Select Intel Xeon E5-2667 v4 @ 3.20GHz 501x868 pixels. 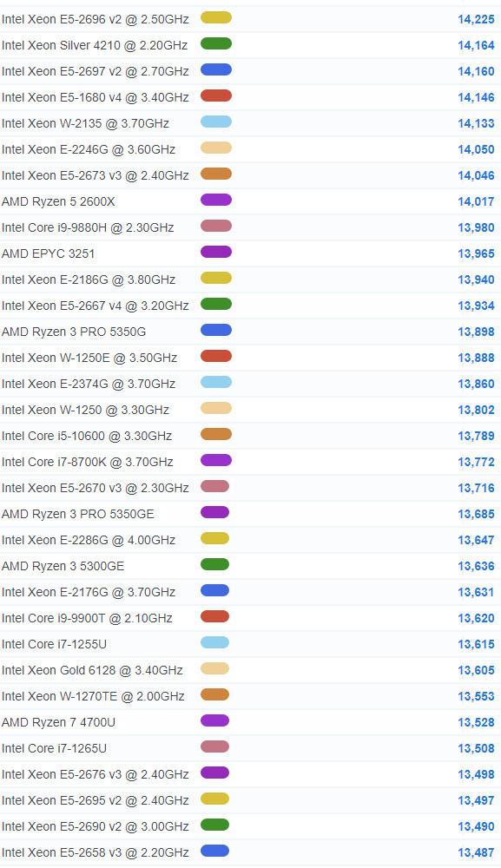pyautogui.click(x=96, y=306)
